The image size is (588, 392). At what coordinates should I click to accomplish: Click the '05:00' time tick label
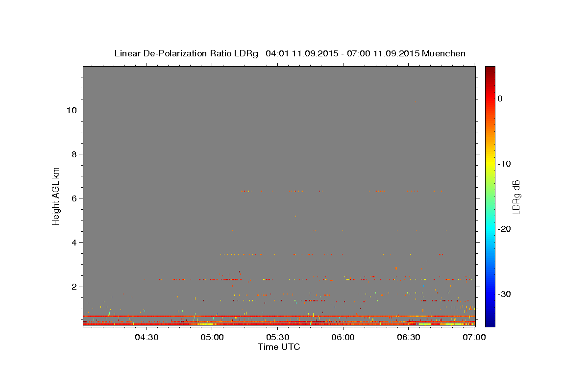pos(212,337)
